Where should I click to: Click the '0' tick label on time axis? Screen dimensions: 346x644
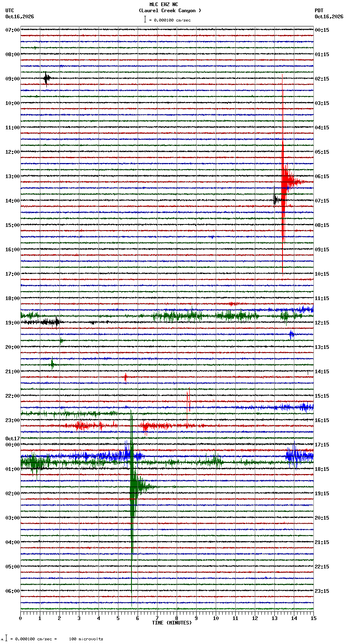coord(20,618)
